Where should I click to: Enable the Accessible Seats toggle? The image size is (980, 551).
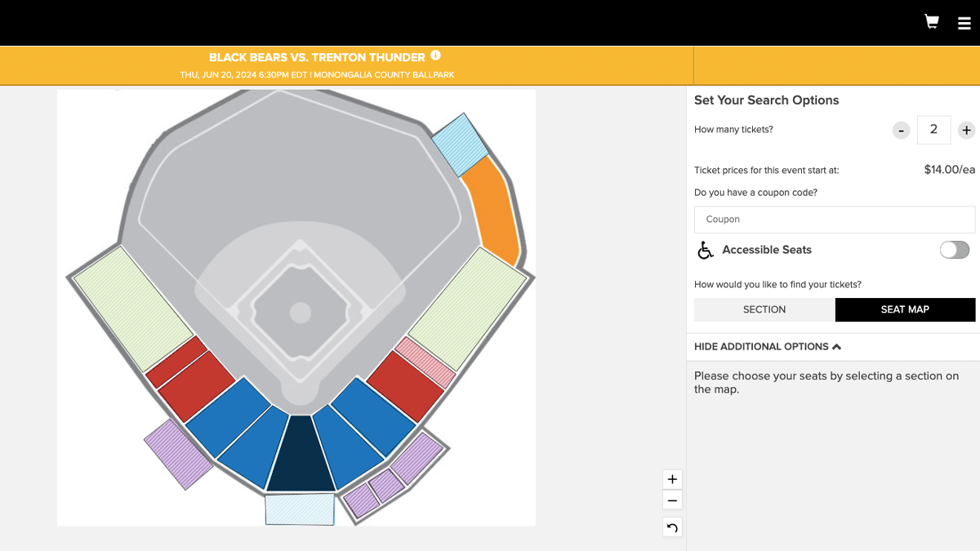pyautogui.click(x=954, y=250)
